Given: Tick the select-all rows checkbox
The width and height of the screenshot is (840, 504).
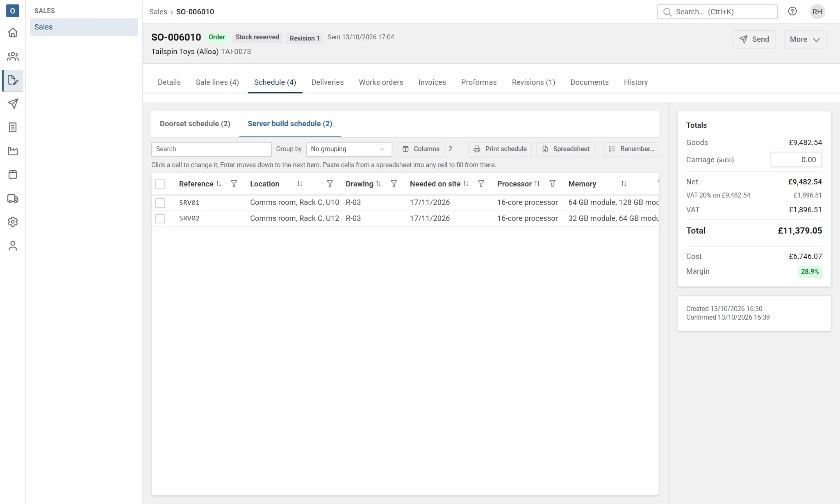Looking at the screenshot, I should coord(160,184).
